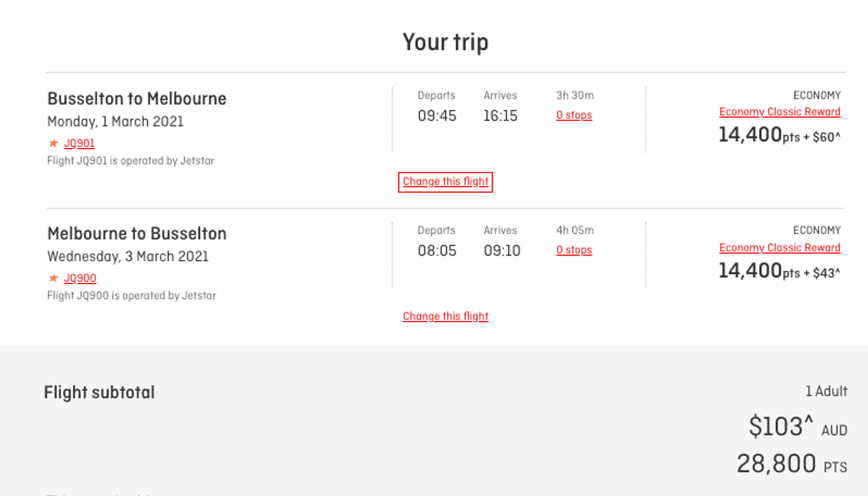The width and height of the screenshot is (868, 496).
Task: Open Economy Classic Reward link for JQ901 fare
Action: [779, 112]
